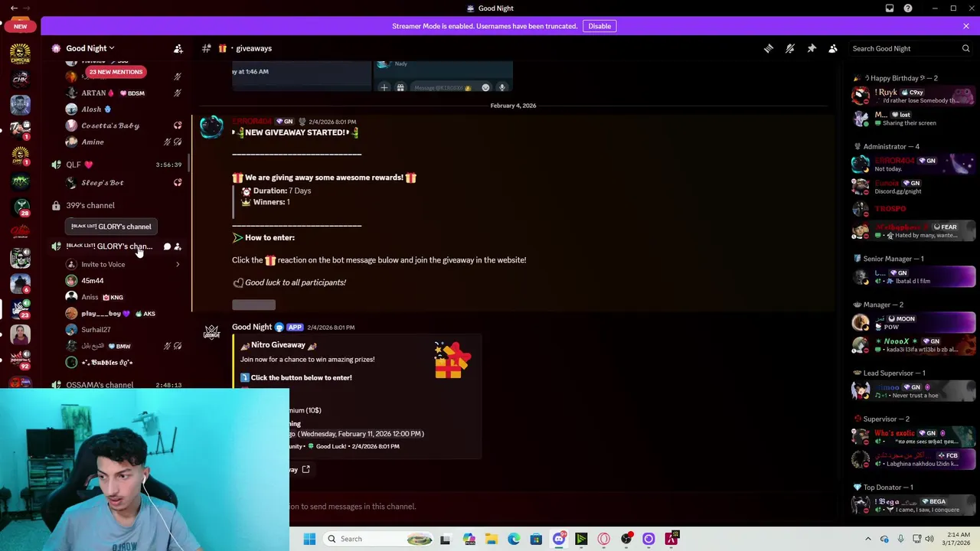Open member ! Ruyk profile
This screenshot has width=980, height=551.
tap(913, 96)
